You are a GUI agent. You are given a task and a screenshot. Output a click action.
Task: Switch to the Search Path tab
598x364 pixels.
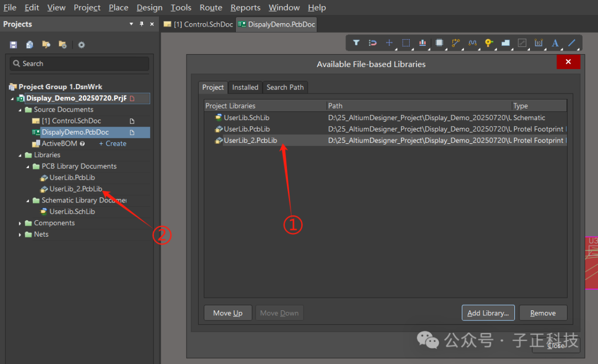pyautogui.click(x=285, y=87)
